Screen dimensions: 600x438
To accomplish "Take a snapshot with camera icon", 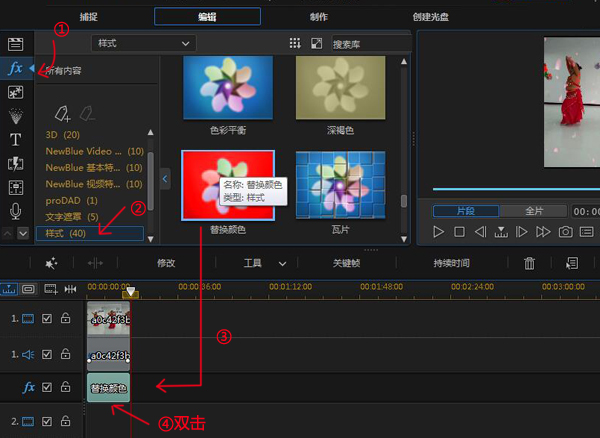I will click(x=565, y=232).
